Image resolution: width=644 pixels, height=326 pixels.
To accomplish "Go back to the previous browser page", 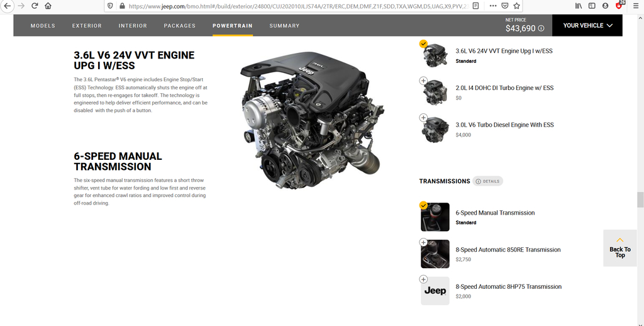I will pyautogui.click(x=7, y=6).
